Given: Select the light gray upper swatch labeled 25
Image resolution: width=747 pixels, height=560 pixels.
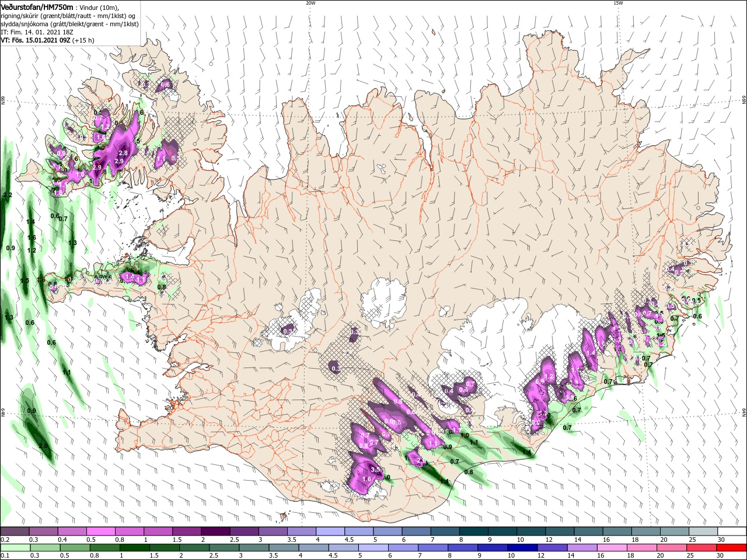Looking at the screenshot, I should (703, 531).
